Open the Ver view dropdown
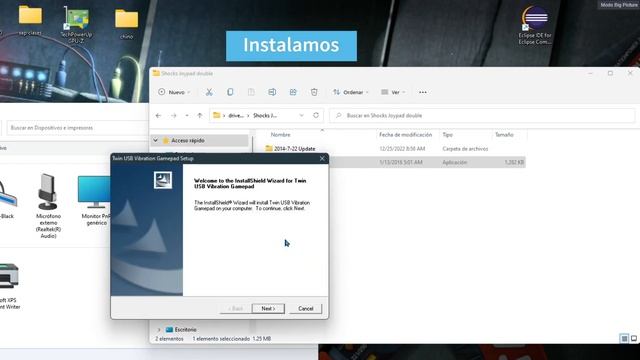 click(393, 92)
